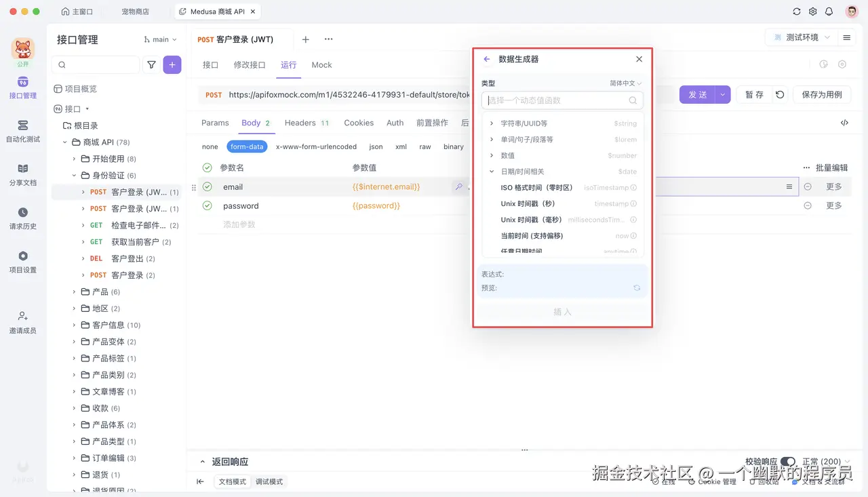Click the purple plus button to add an API
The height and width of the screenshot is (497, 868).
[172, 64]
